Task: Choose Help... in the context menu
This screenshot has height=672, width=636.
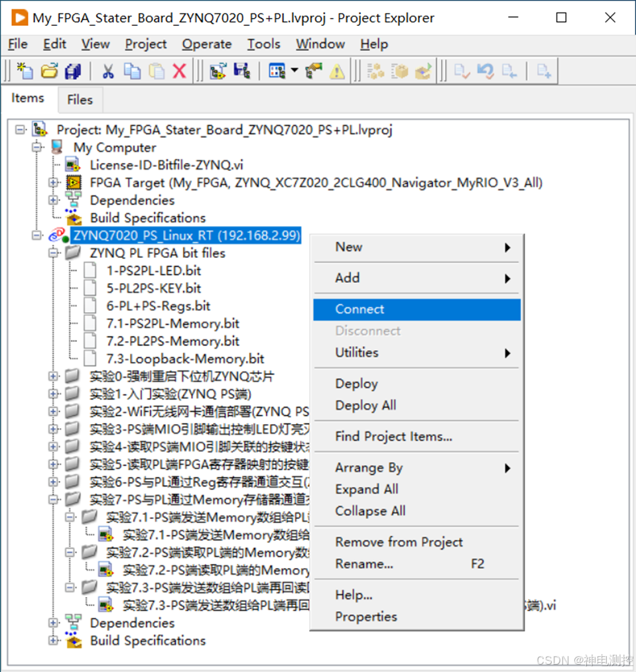Action: [417, 595]
